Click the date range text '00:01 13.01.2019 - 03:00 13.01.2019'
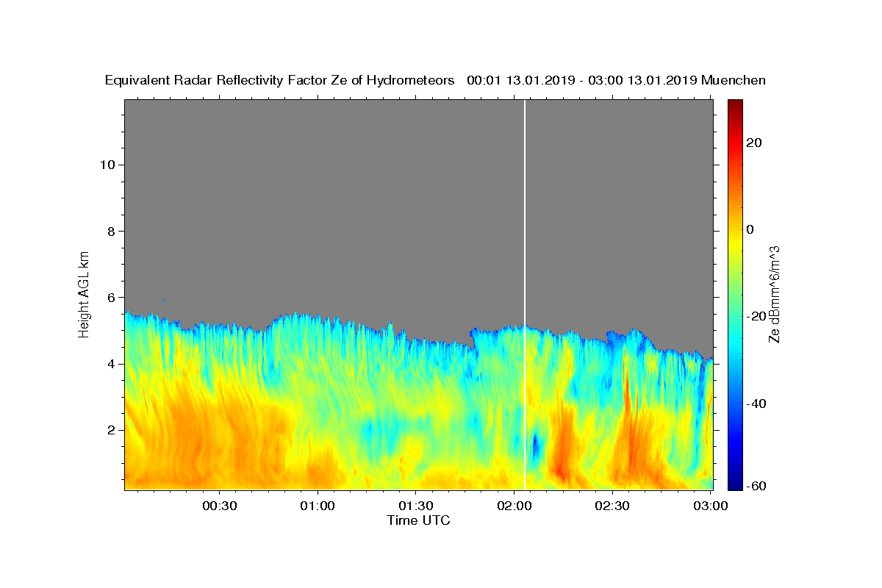This screenshot has height=588, width=882. (x=582, y=81)
